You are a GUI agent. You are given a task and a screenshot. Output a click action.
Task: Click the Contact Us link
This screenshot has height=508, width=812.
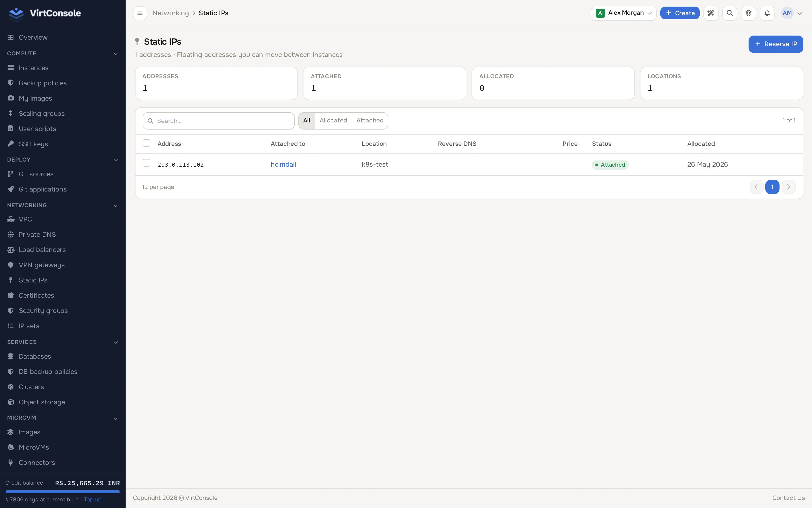pyautogui.click(x=788, y=498)
